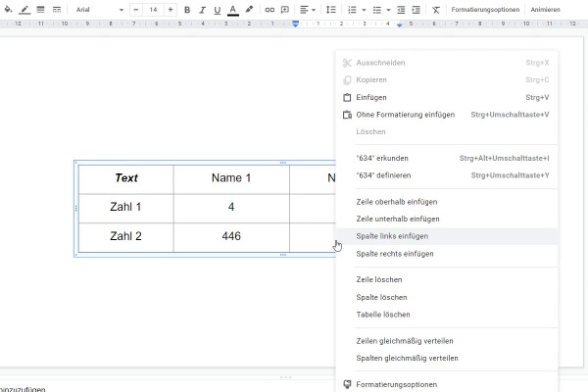The width and height of the screenshot is (588, 392).
Task: Decrease indent of the text
Action: (x=401, y=10)
